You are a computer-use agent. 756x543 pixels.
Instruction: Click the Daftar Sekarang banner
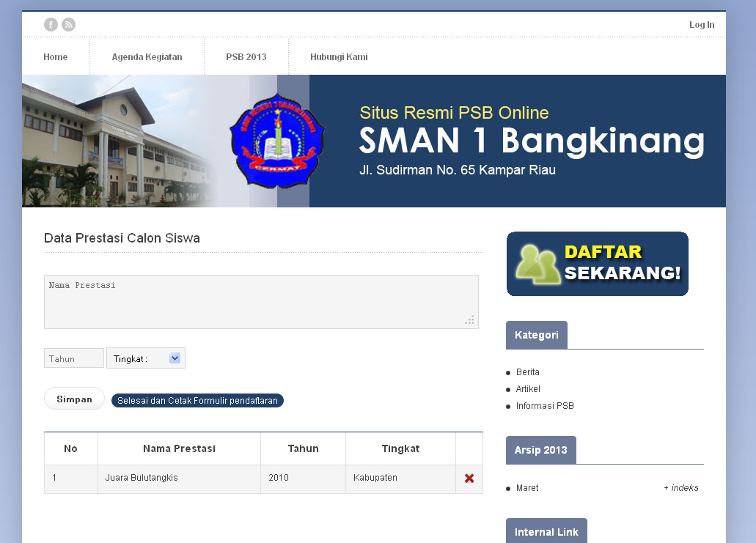click(597, 264)
